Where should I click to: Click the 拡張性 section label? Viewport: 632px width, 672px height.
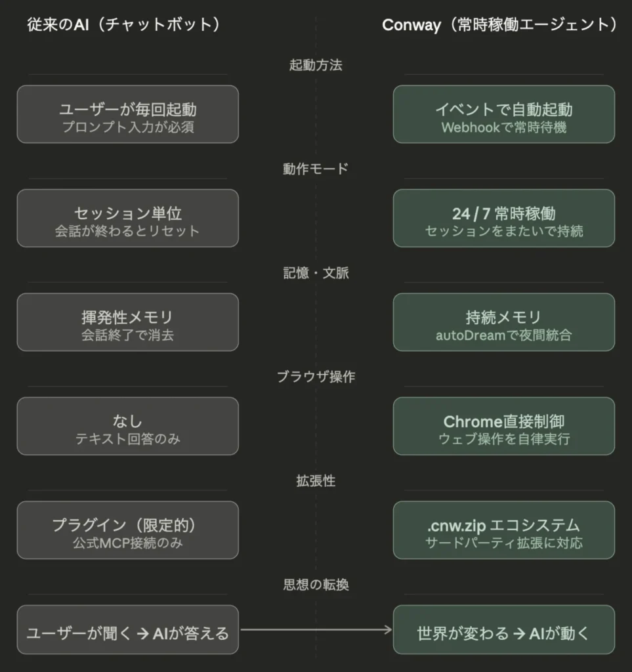(x=316, y=481)
